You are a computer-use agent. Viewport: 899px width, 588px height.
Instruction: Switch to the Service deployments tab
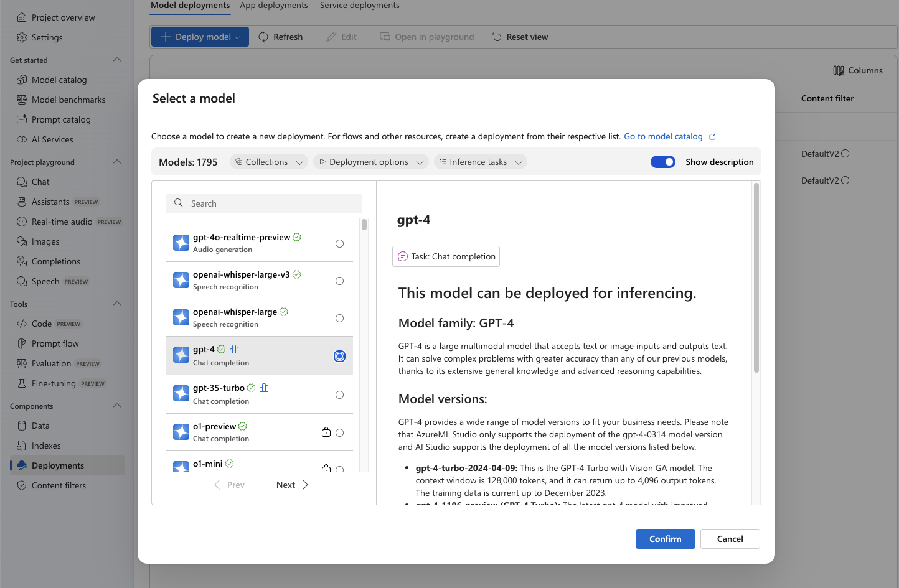[x=360, y=5]
